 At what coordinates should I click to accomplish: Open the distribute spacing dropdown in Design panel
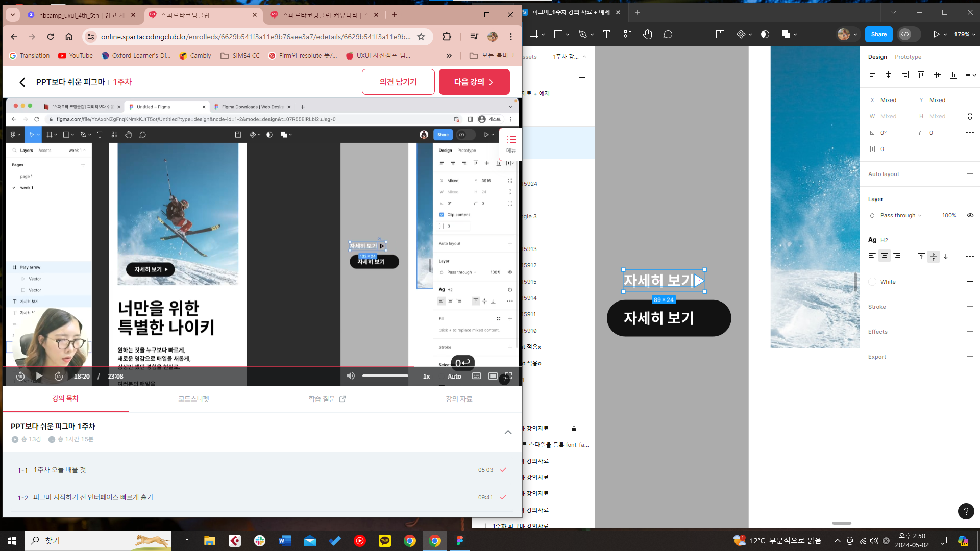click(970, 75)
